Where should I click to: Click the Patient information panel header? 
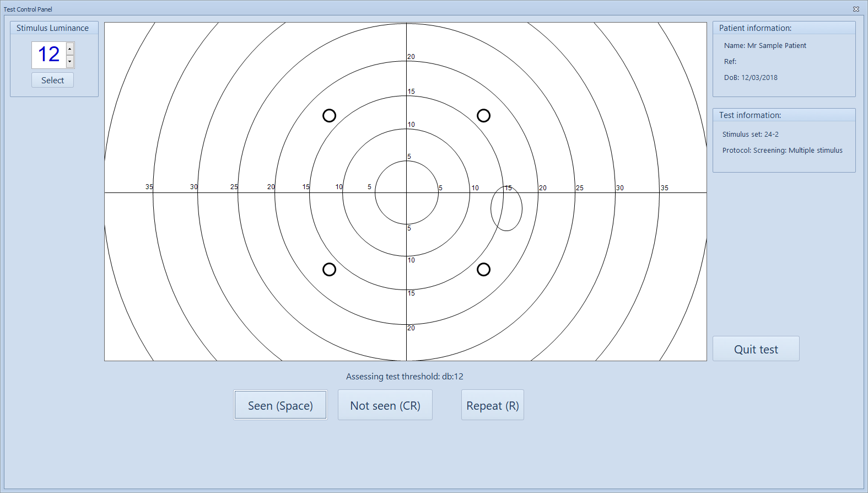tap(755, 28)
